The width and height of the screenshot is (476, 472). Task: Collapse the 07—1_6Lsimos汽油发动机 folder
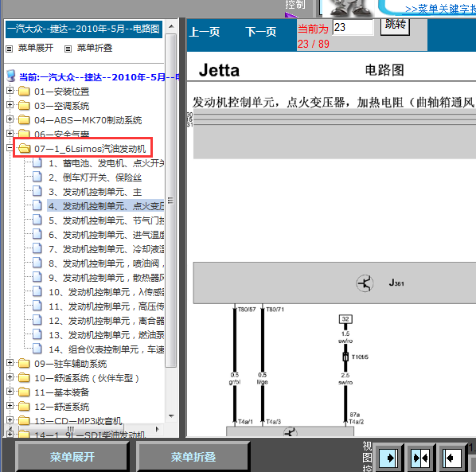(x=10, y=148)
